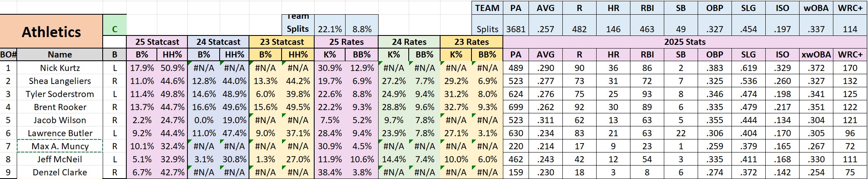The image size is (868, 179).
Task: Select Lawrence Butler's SB value 22
Action: [681, 133]
